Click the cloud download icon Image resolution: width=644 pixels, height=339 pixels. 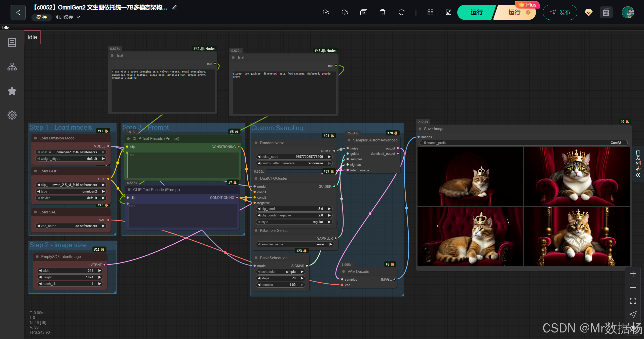point(345,12)
